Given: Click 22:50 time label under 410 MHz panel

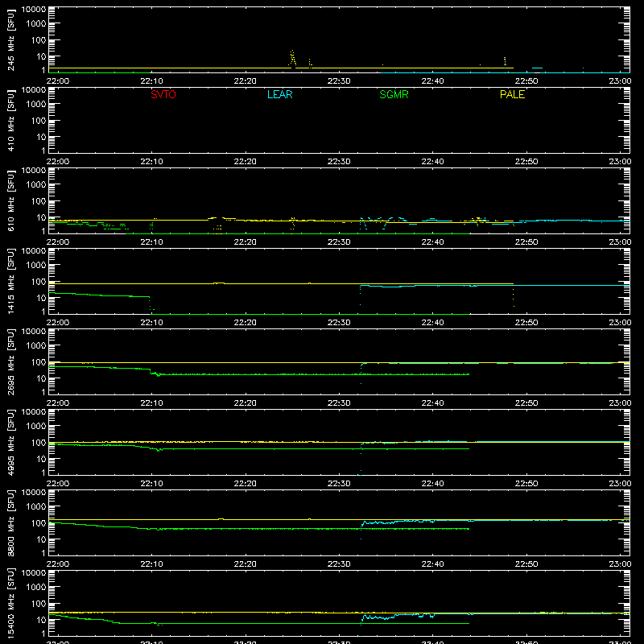Looking at the screenshot, I should [526, 162].
